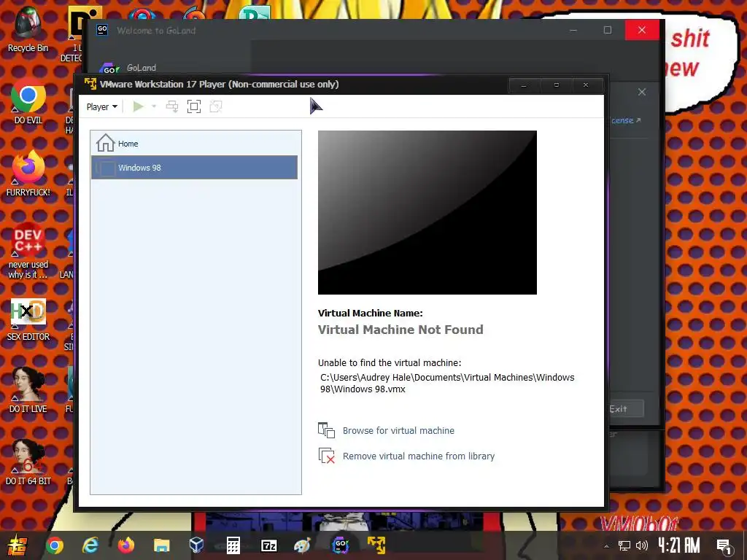Image resolution: width=747 pixels, height=560 pixels.
Task: Open Paint palette icon on the taskbar
Action: click(303, 545)
